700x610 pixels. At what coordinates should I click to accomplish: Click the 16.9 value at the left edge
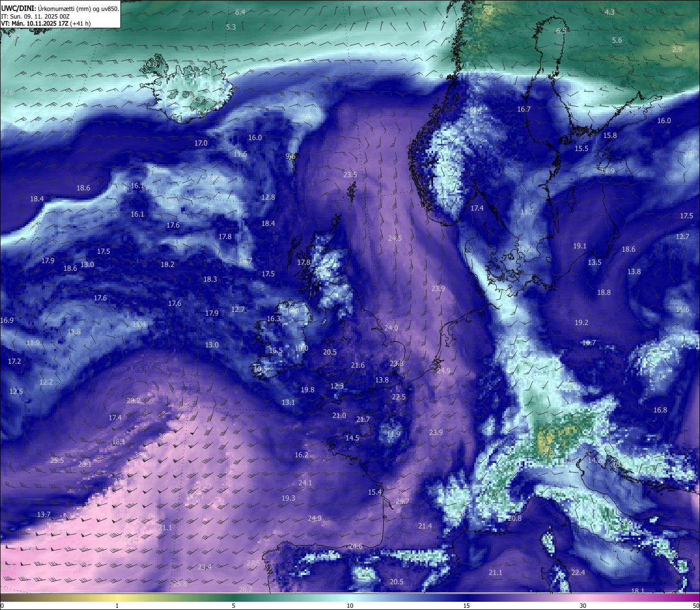[x=7, y=320]
